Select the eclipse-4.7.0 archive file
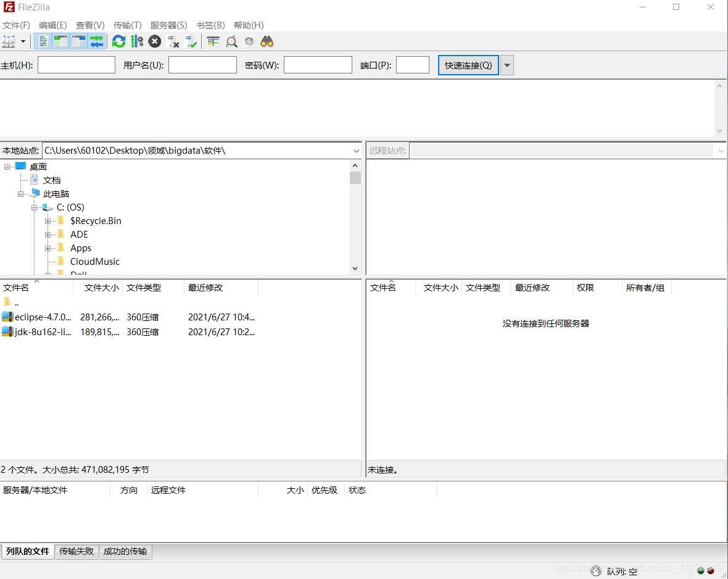This screenshot has height=579, width=728. click(x=128, y=317)
